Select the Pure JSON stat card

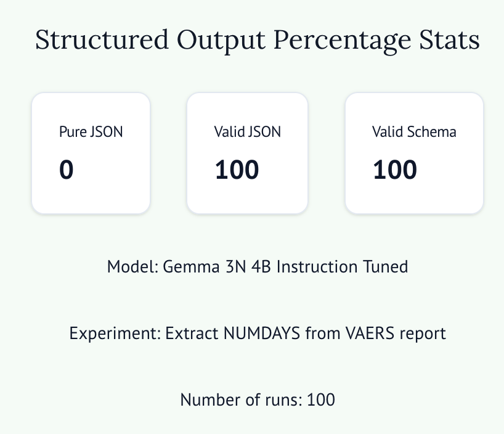(x=91, y=153)
